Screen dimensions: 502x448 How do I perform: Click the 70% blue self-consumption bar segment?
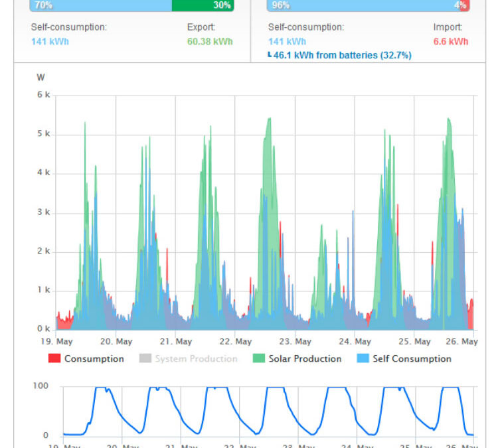click(x=100, y=5)
